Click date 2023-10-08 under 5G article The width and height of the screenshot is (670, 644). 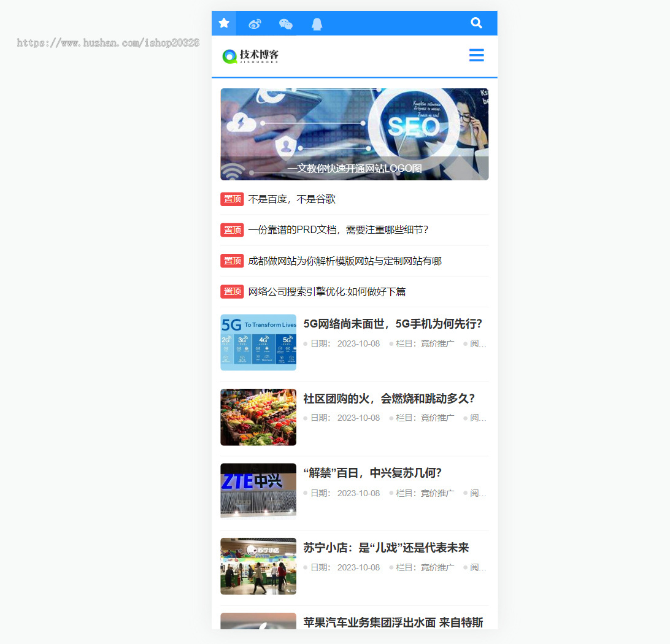[358, 344]
